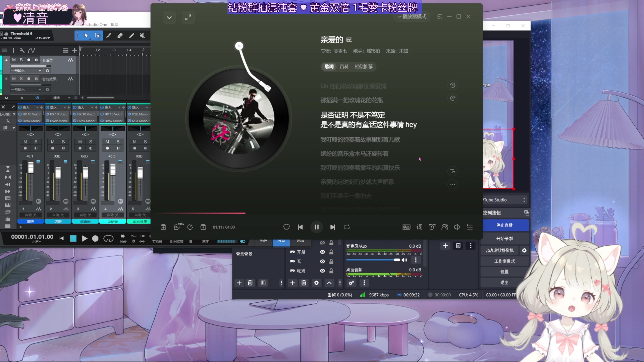The width and height of the screenshot is (644, 362).
Task: Open the sound quality '极高' badge
Action: [x=406, y=227]
